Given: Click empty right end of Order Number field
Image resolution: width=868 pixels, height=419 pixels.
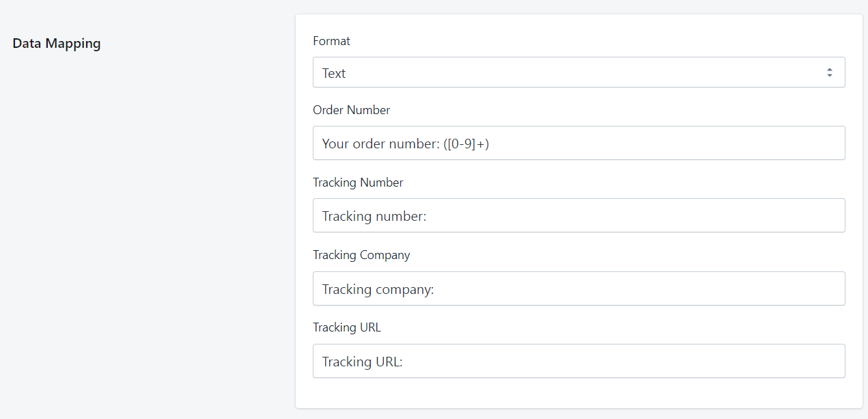Looking at the screenshot, I should tap(785, 143).
